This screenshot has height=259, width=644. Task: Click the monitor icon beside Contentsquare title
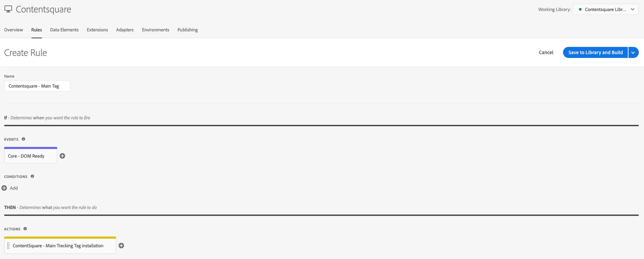pyautogui.click(x=8, y=9)
